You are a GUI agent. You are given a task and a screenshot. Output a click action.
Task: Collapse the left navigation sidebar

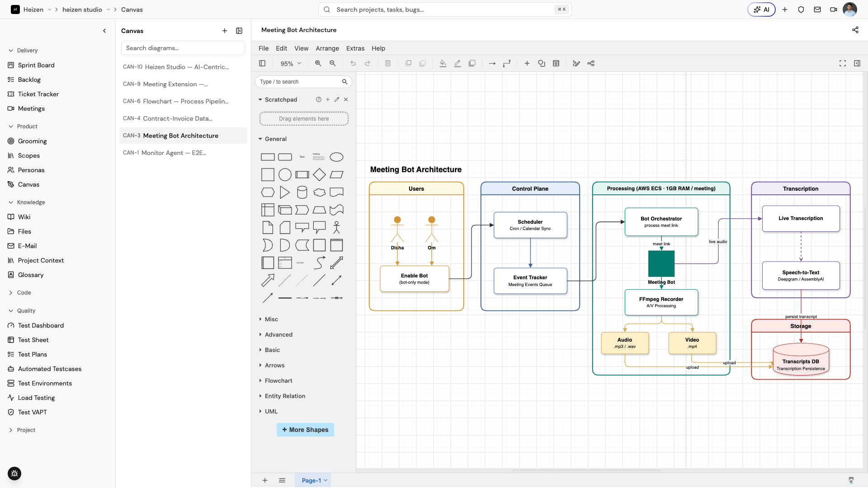coord(104,31)
